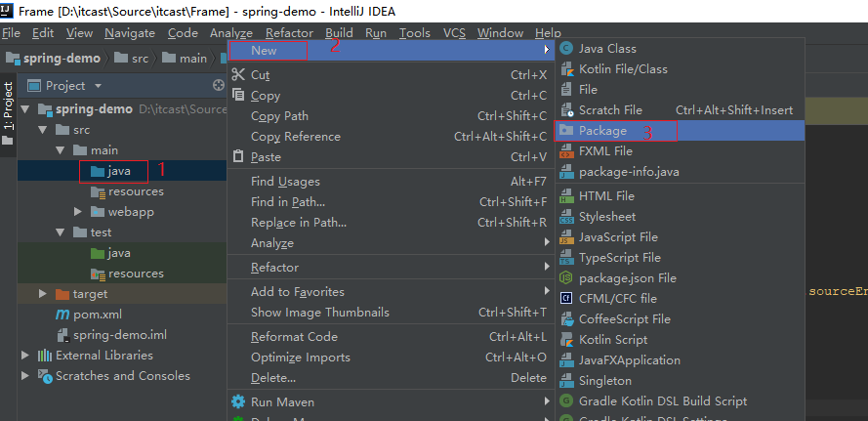Click the project view settings icon
Screen dimensions: 868x421
[x=218, y=86]
